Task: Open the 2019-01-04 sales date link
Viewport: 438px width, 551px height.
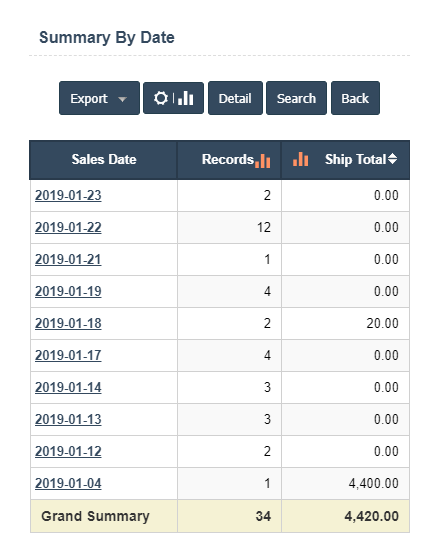Action: coord(68,483)
